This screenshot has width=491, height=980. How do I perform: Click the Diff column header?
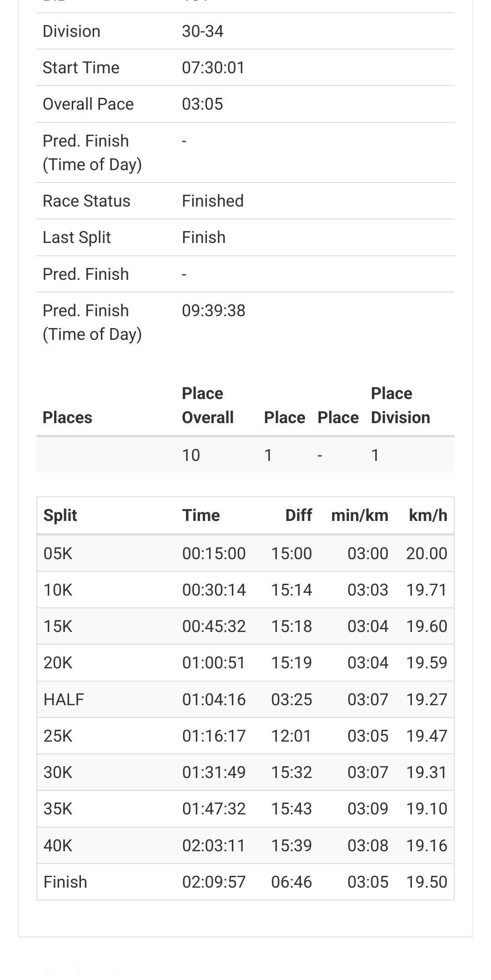(x=298, y=515)
